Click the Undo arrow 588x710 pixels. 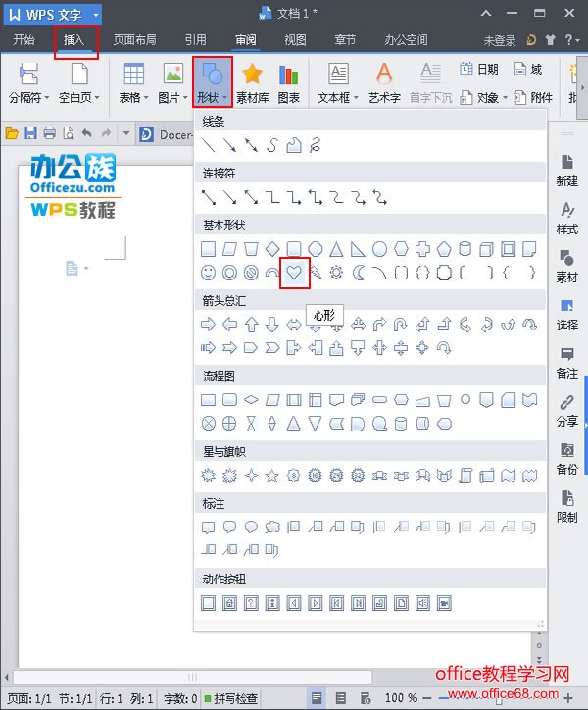(87, 133)
